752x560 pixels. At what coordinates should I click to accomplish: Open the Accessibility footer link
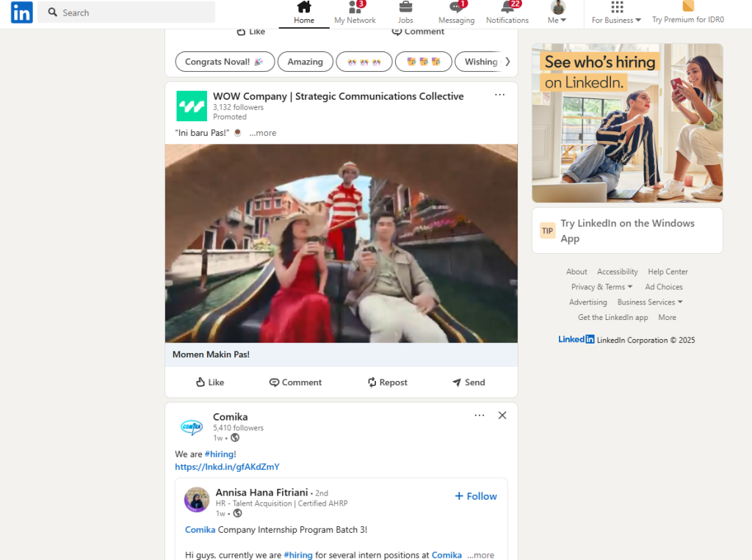[618, 272]
